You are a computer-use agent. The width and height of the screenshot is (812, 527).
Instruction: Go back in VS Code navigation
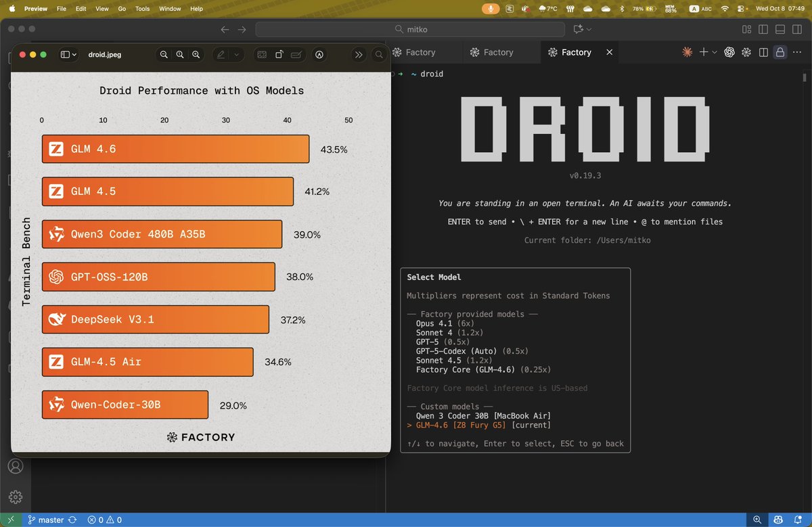[225, 29]
